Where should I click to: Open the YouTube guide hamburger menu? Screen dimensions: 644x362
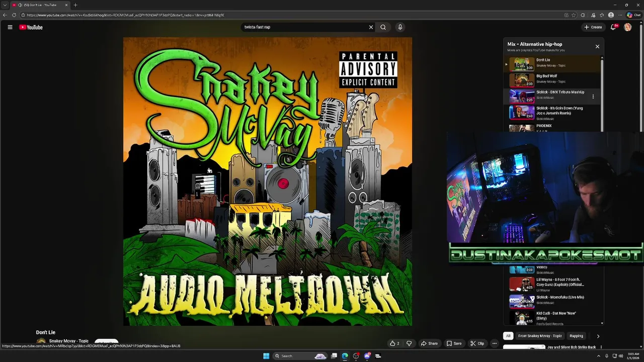(10, 27)
